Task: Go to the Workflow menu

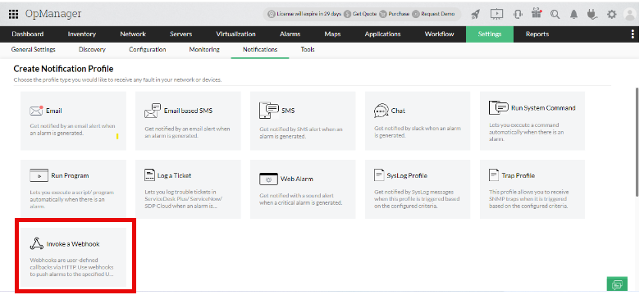Action: (440, 34)
